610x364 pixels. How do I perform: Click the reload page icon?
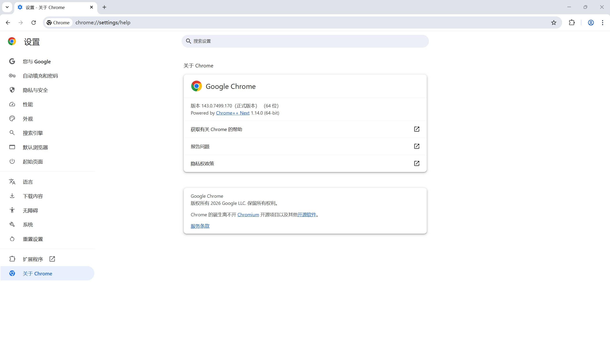[34, 23]
